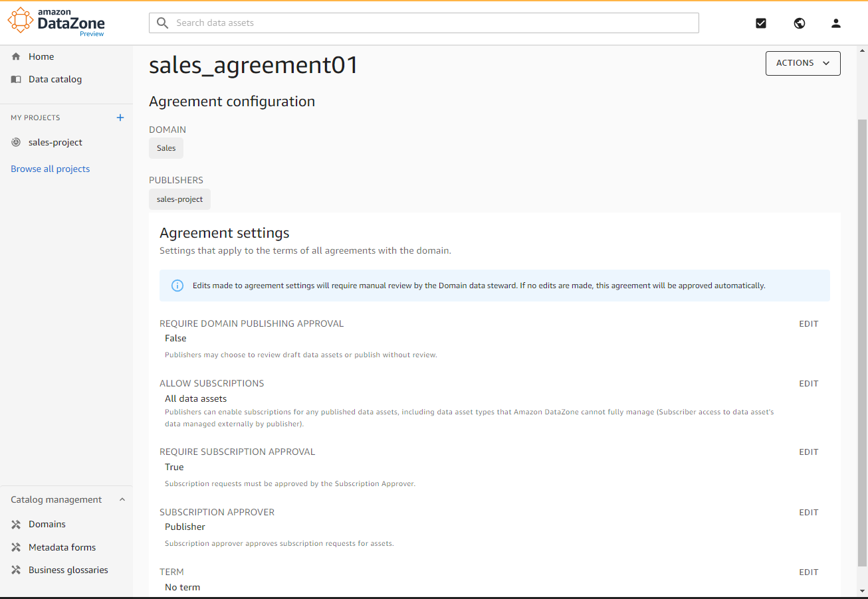Collapse the Catalog management section
The height and width of the screenshot is (599, 868).
click(122, 499)
